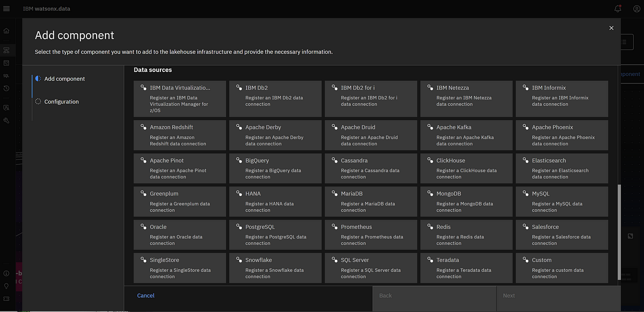Image resolution: width=644 pixels, height=312 pixels.
Task: Open notifications bell icon
Action: [618, 9]
